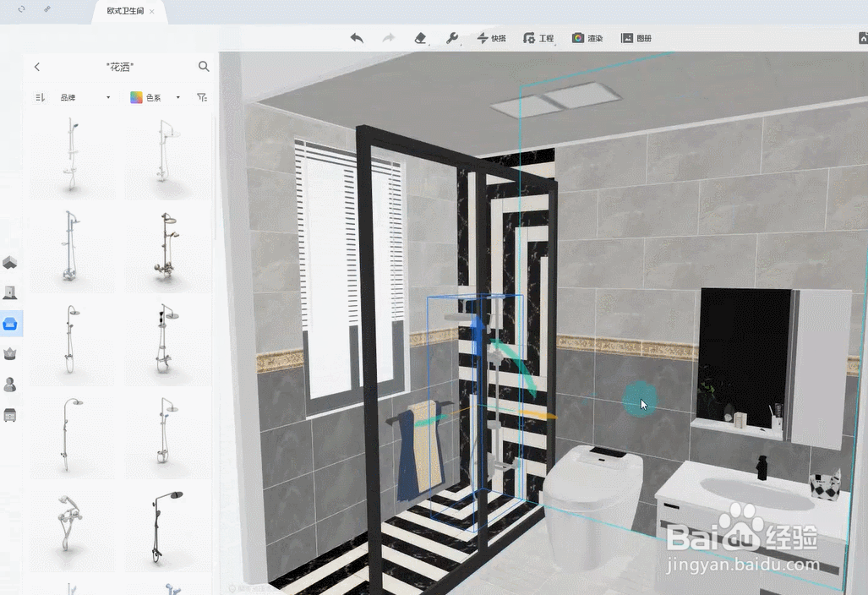868x595 pixels.
Task: Open the crown sidebar icon
Action: pos(10,353)
